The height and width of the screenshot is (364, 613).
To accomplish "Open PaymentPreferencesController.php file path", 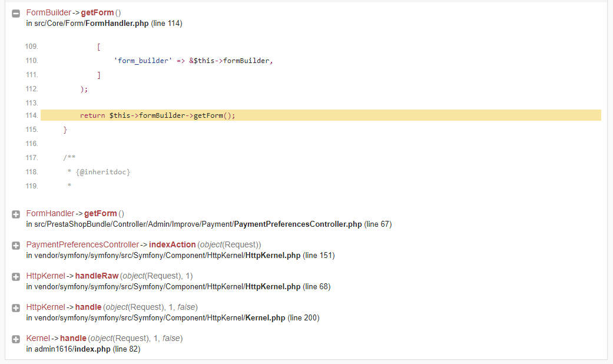I will click(209, 224).
